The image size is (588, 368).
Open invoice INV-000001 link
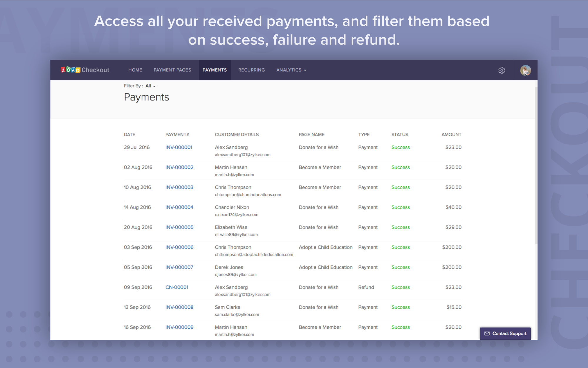[x=179, y=147]
